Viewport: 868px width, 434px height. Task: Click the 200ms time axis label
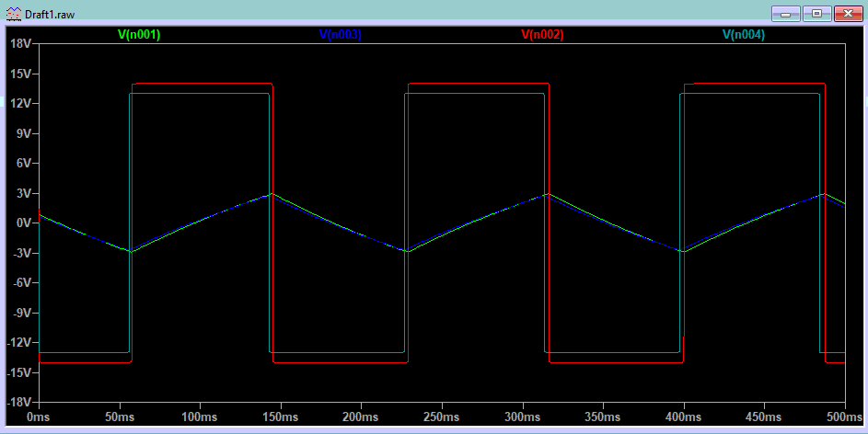tap(361, 417)
